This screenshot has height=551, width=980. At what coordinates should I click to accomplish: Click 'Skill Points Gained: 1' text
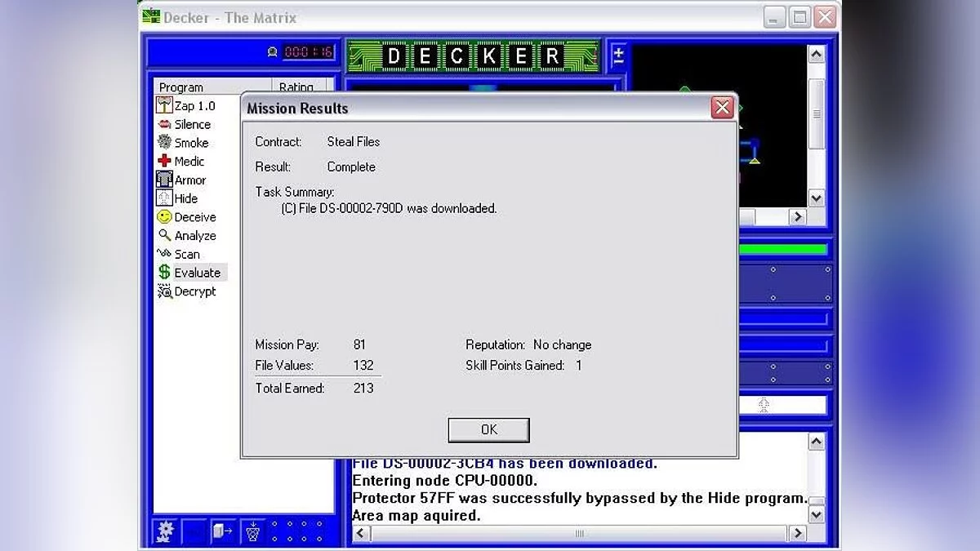(x=523, y=365)
